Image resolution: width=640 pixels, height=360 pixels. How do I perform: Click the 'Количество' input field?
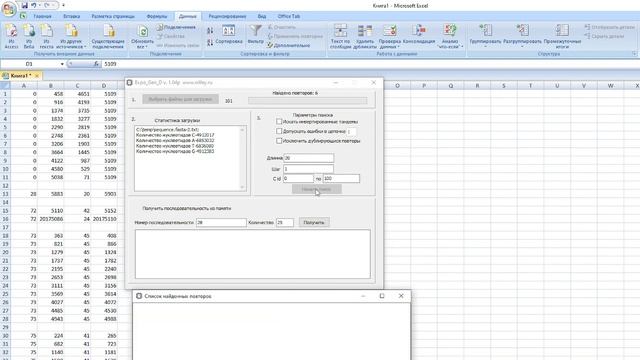point(284,222)
